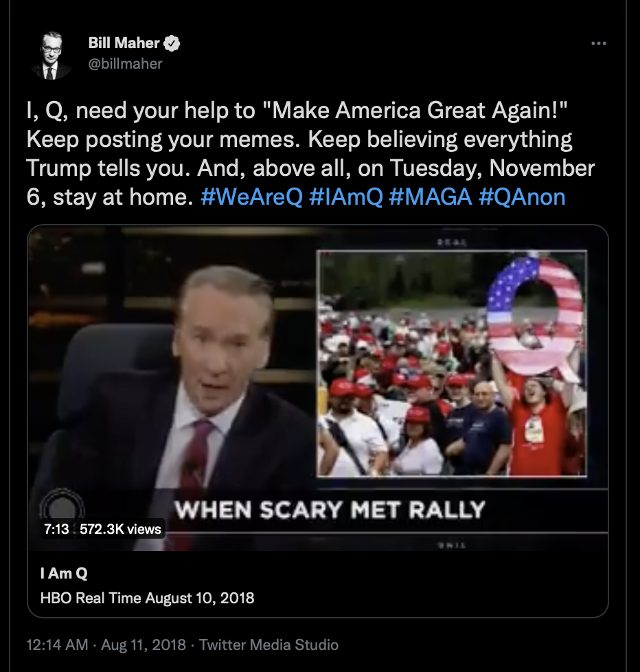Image resolution: width=640 pixels, height=672 pixels.
Task: Open the #WeAreQ hashtag
Action: (251, 197)
